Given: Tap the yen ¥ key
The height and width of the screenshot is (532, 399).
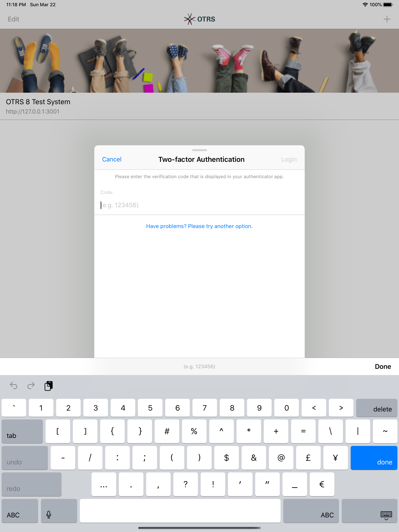Looking at the screenshot, I should click(x=336, y=458).
